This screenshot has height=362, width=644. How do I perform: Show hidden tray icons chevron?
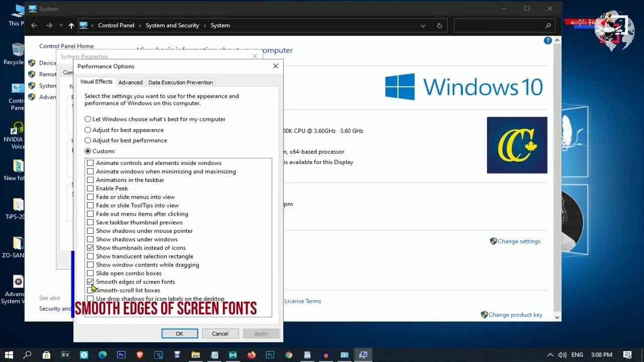pos(550,355)
